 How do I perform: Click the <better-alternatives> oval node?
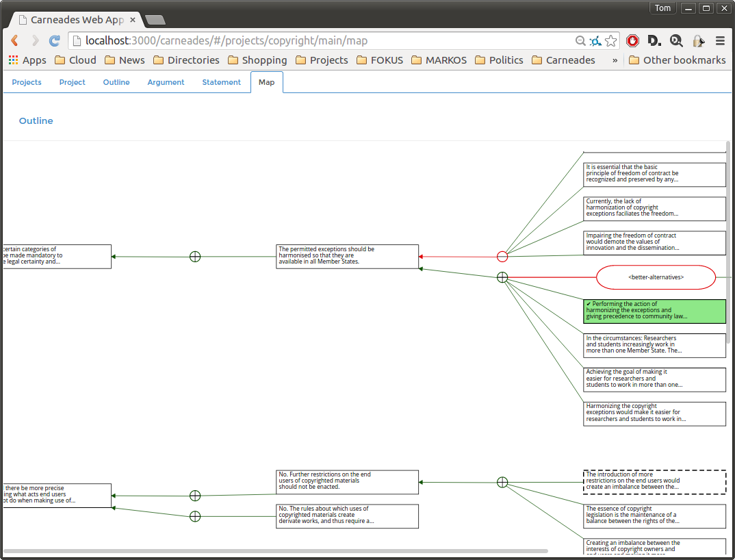pyautogui.click(x=656, y=277)
